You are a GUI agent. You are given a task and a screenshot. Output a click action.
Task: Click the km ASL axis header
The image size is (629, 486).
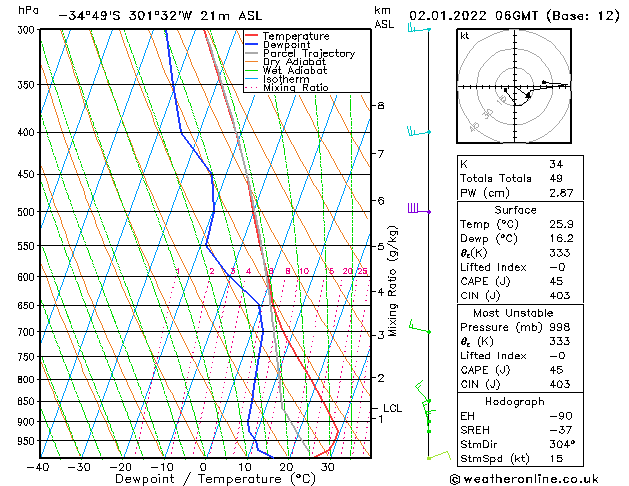(384, 17)
